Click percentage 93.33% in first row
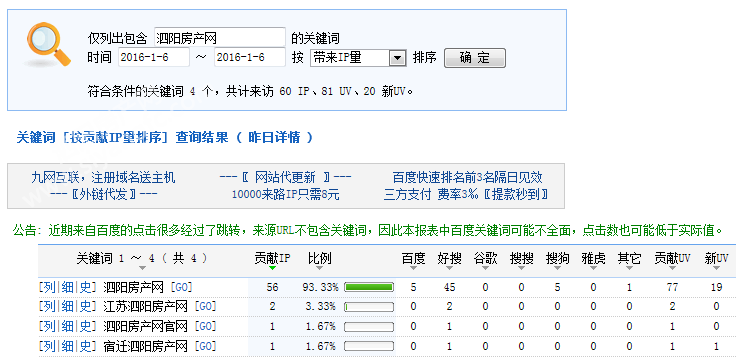 click(320, 287)
